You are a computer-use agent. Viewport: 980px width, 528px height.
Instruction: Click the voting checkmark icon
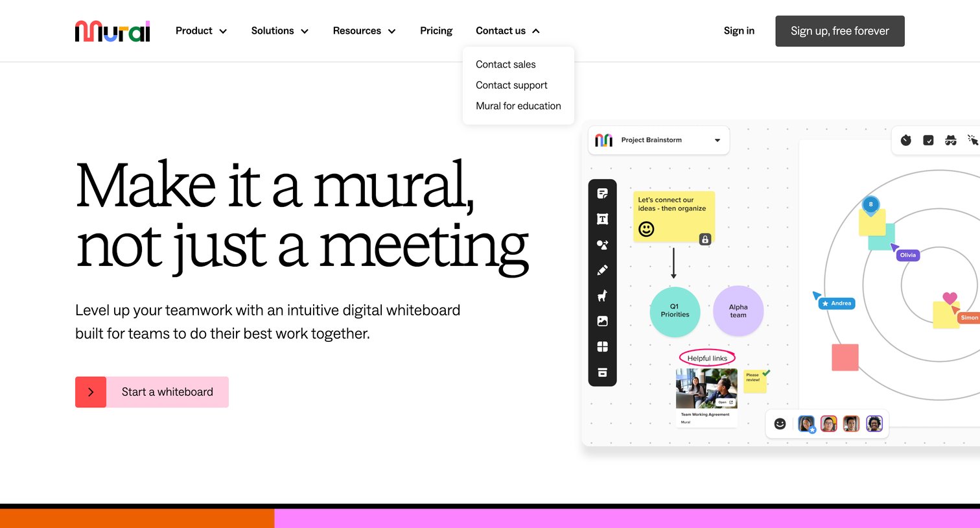(x=928, y=140)
